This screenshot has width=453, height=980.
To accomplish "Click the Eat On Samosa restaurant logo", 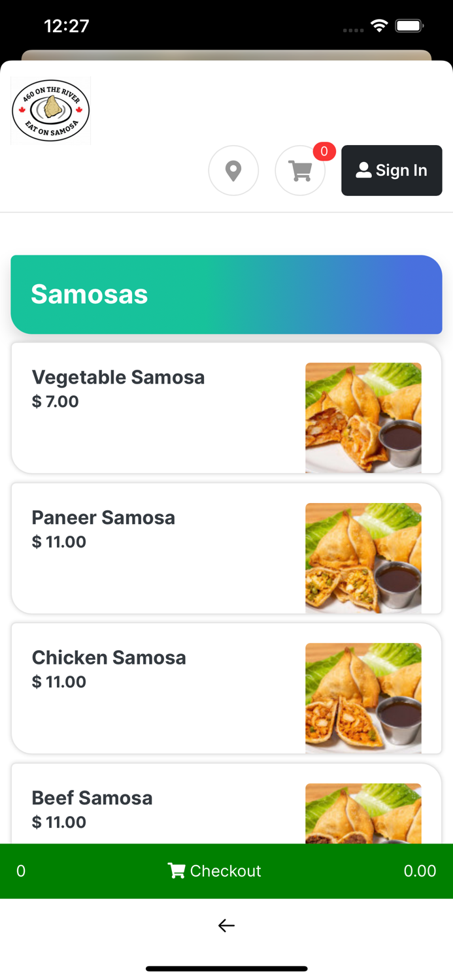I will (50, 110).
